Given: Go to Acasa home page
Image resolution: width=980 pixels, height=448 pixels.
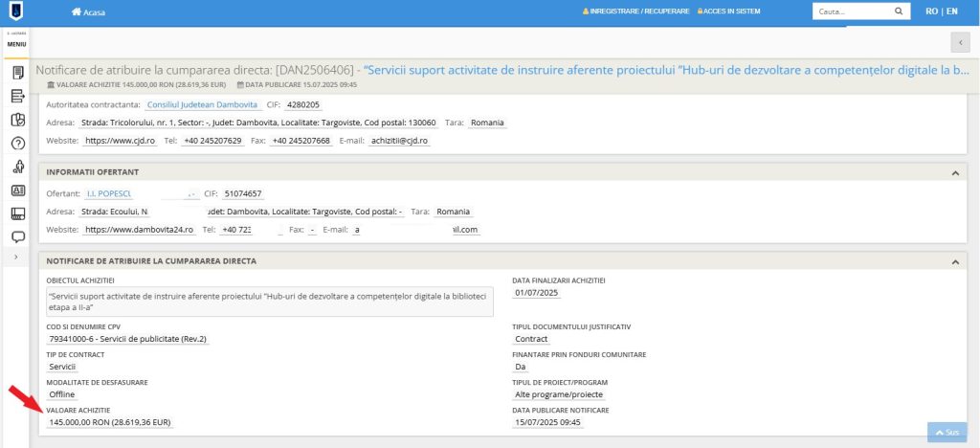Looking at the screenshot, I should [x=89, y=12].
